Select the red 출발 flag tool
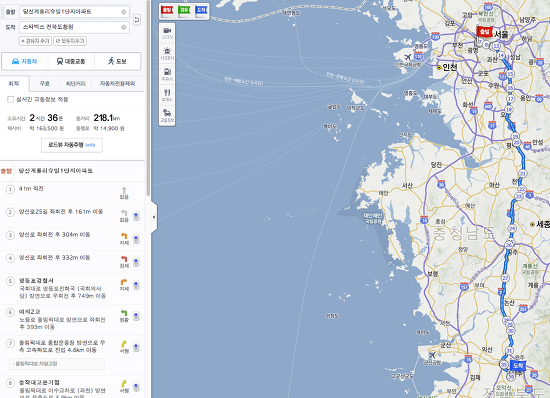Viewport: 550px width, 398px height. pos(167,11)
